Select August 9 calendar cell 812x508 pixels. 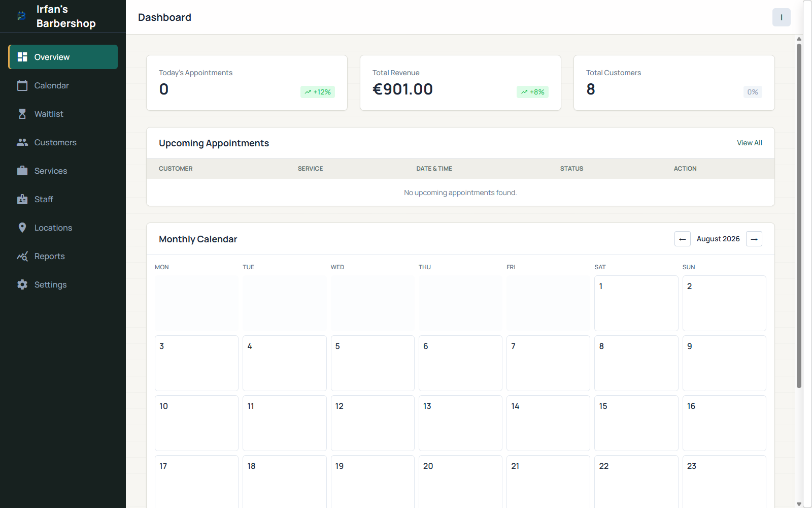coord(724,363)
